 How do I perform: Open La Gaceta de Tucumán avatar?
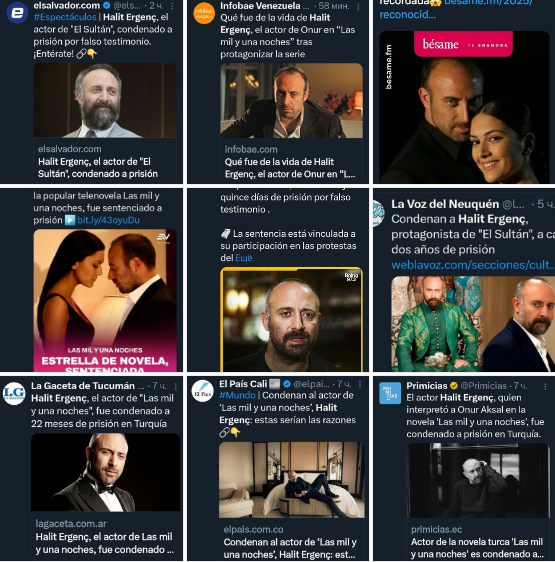pyautogui.click(x=14, y=393)
